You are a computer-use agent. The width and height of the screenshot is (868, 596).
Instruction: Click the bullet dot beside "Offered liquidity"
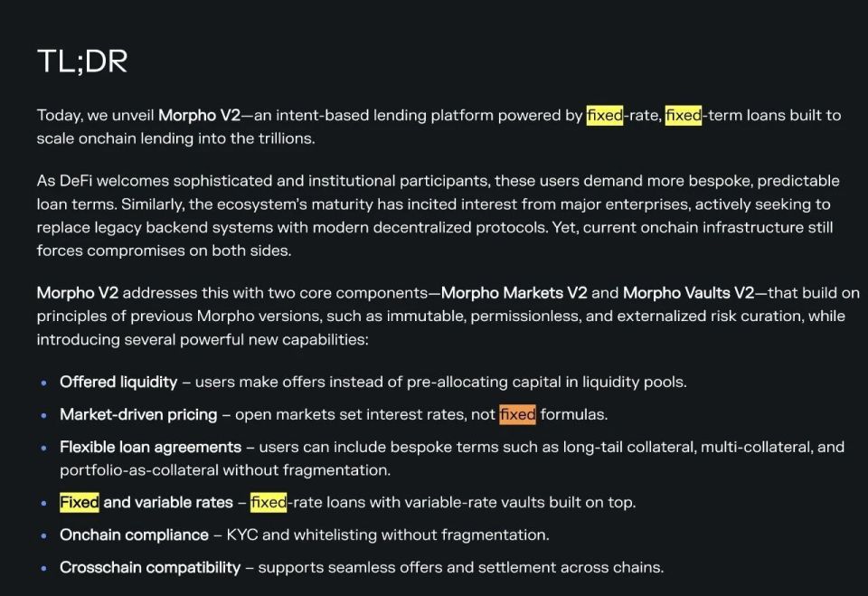[x=43, y=383]
